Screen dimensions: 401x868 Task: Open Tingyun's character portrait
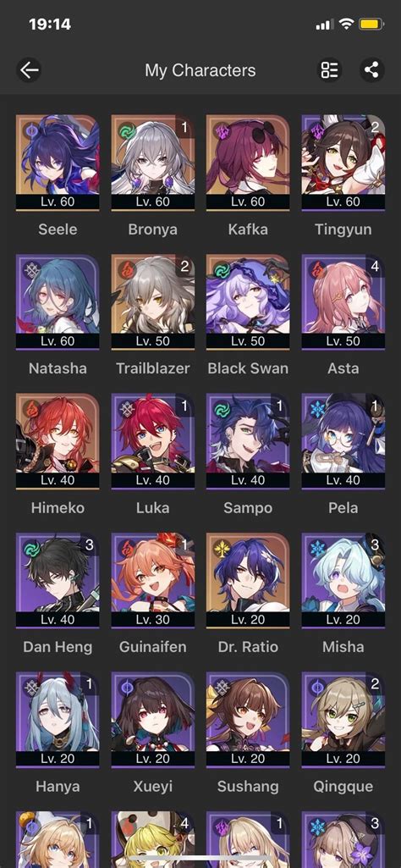(343, 163)
